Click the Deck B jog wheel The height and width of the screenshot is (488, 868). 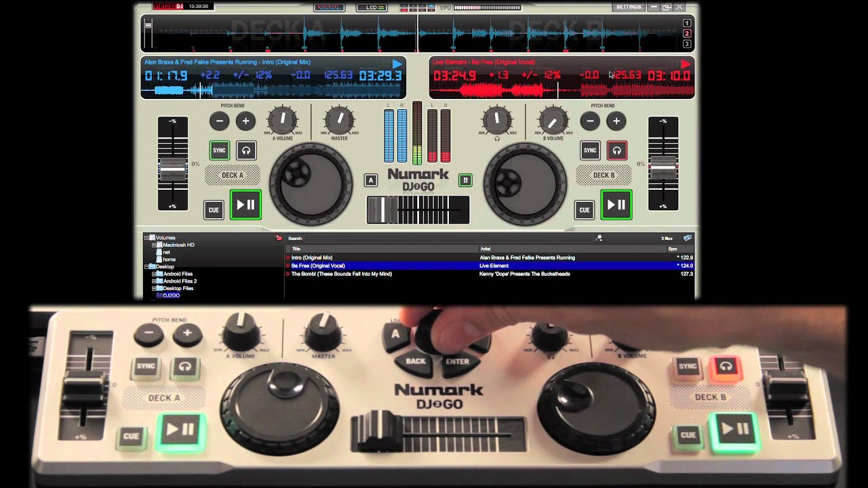(x=525, y=183)
